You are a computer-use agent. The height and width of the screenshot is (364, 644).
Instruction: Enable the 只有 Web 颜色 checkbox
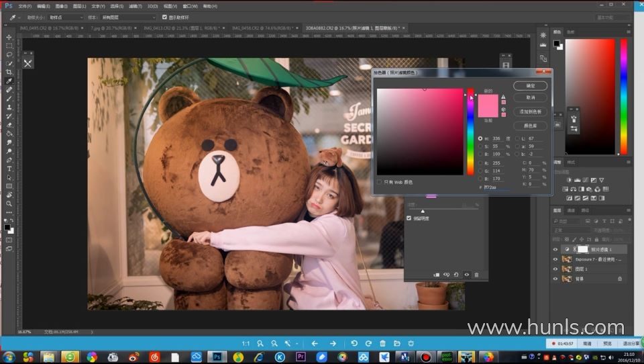380,181
